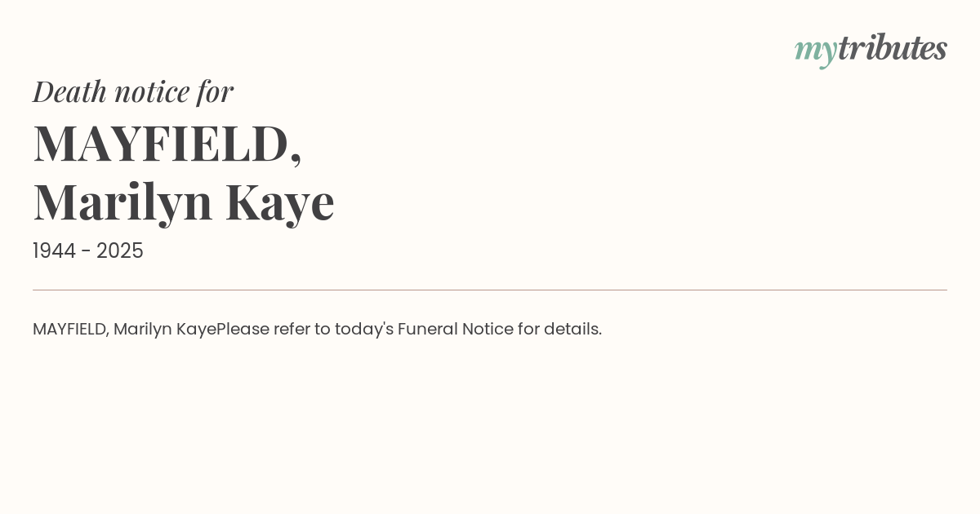This screenshot has width=980, height=514.
Task: Click "MAYFIELD," in the body paragraph
Action: pyautogui.click(x=71, y=330)
